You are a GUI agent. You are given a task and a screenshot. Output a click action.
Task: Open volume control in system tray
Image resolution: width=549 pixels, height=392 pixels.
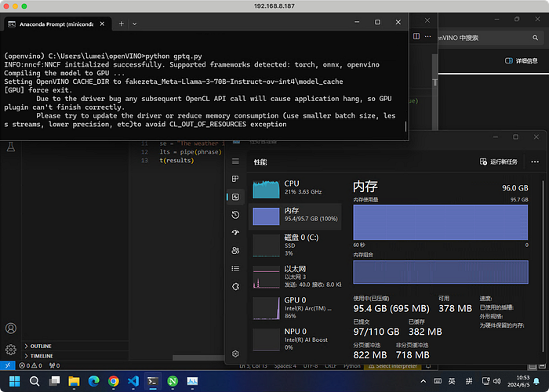point(496,381)
